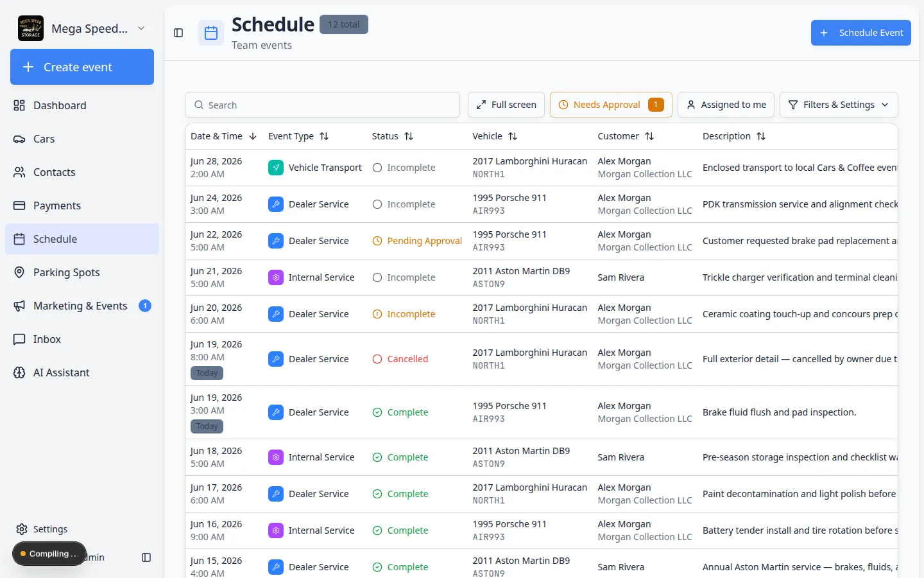Toggle the Needs Approval filter
This screenshot has width=924, height=578.
[x=611, y=105]
